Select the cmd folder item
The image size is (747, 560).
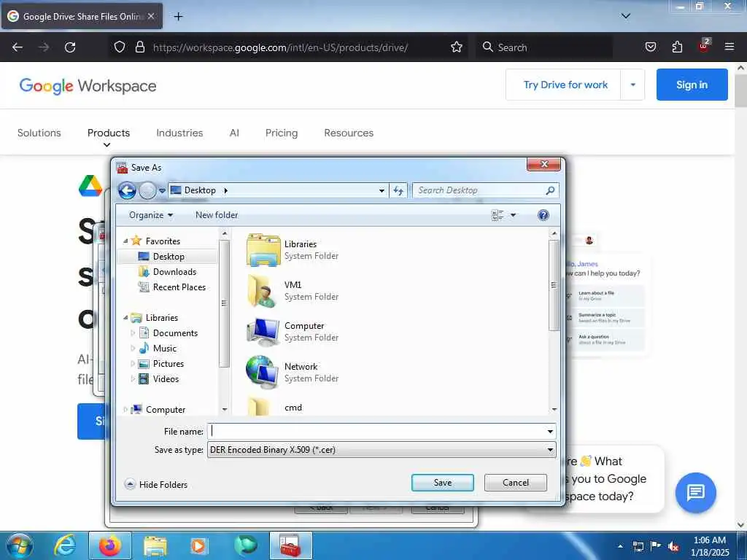(x=293, y=408)
